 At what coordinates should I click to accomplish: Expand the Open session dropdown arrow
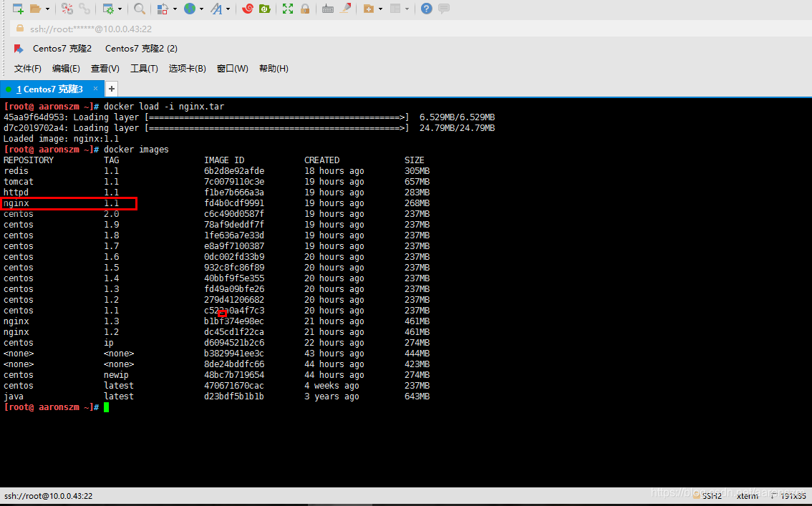coord(48,9)
